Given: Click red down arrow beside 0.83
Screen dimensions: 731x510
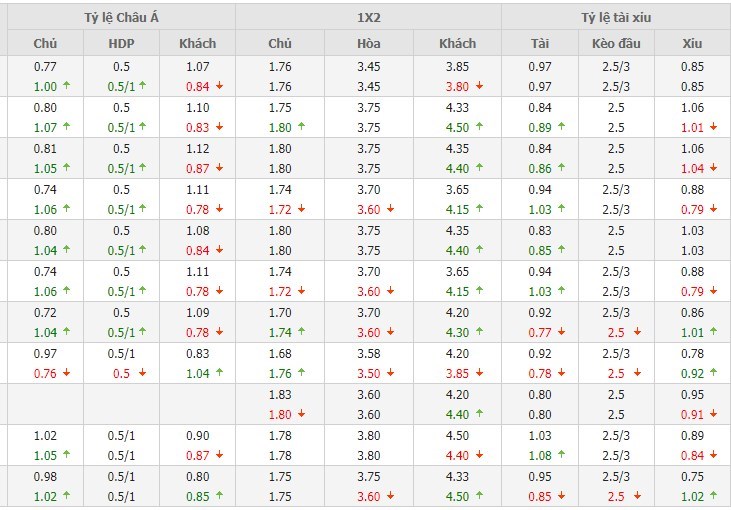Looking at the screenshot, I should click(218, 127).
